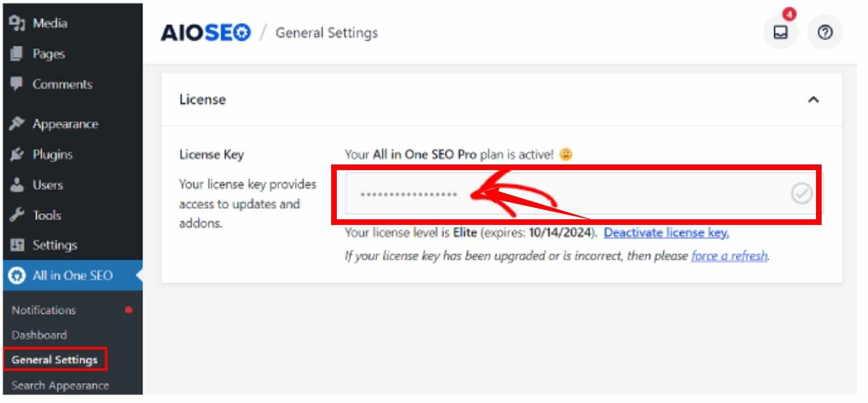Open the Pages menu

pyautogui.click(x=48, y=54)
